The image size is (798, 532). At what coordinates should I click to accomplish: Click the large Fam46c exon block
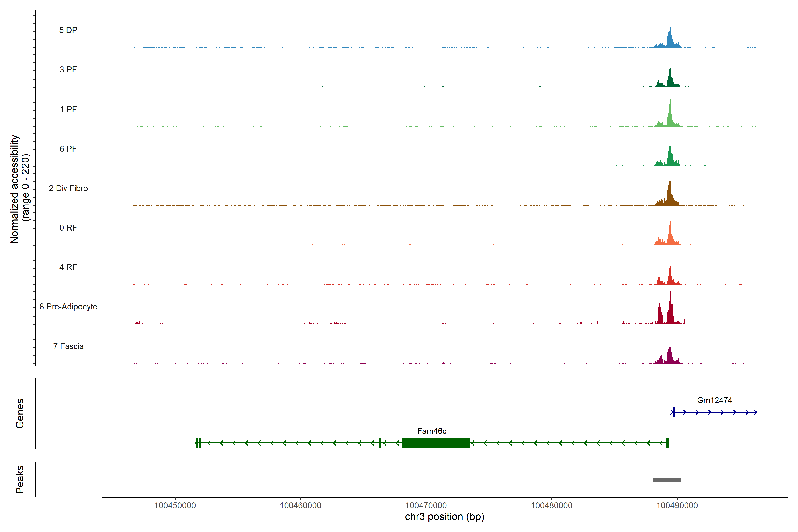435,443
